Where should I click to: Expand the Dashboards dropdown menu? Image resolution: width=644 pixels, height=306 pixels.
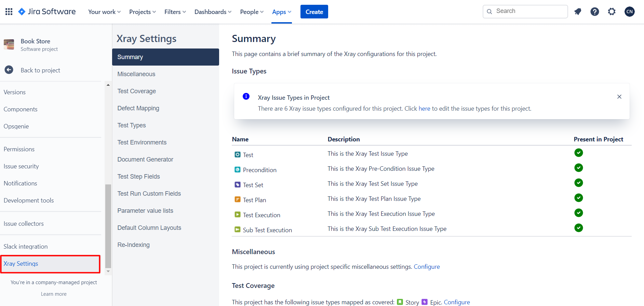213,12
